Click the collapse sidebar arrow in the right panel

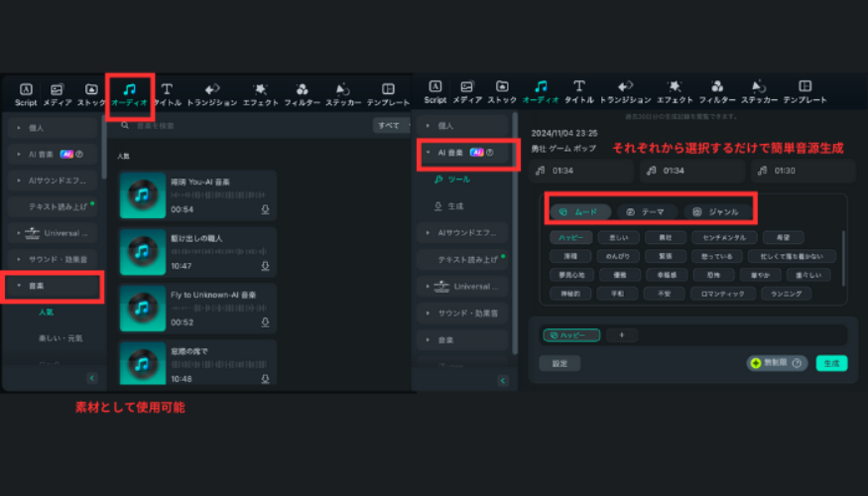coord(504,378)
